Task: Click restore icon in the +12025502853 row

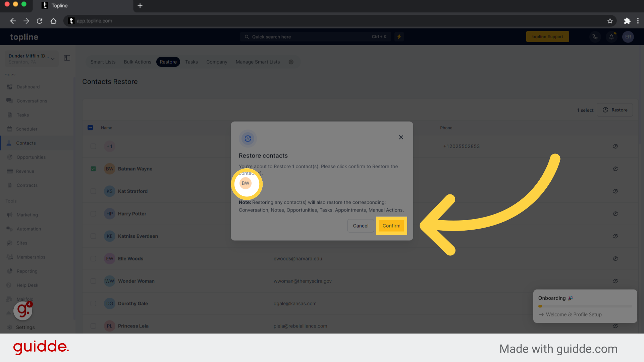Action: point(615,146)
